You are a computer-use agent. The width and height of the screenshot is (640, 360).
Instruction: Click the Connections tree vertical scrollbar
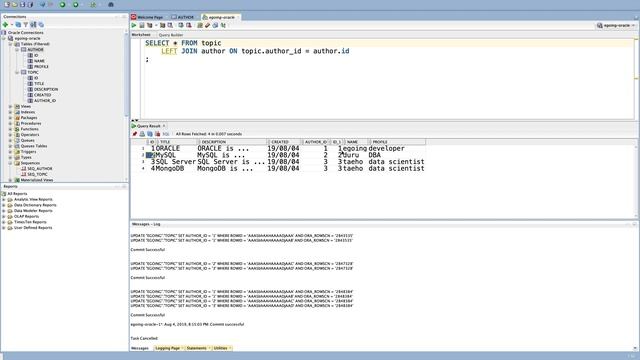[126, 73]
